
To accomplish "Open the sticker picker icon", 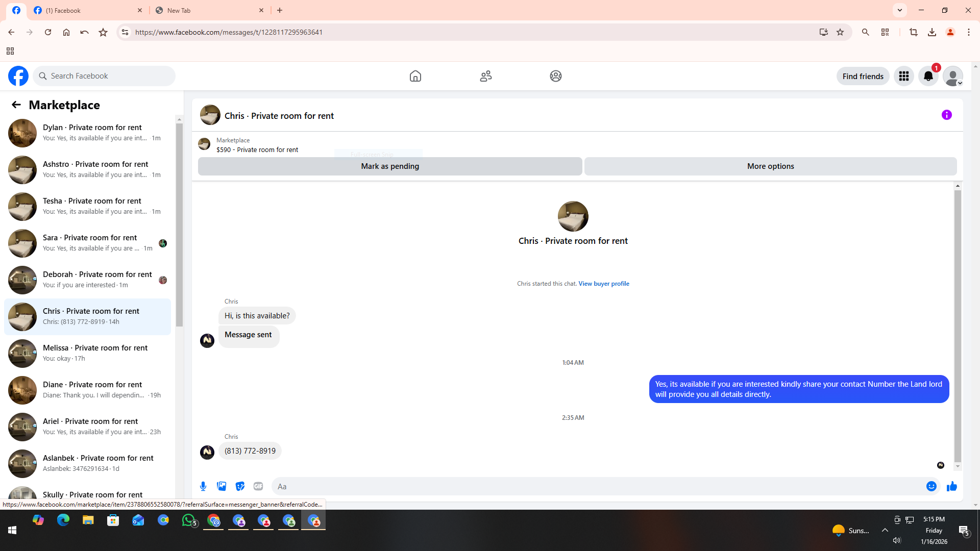I will pos(240,486).
